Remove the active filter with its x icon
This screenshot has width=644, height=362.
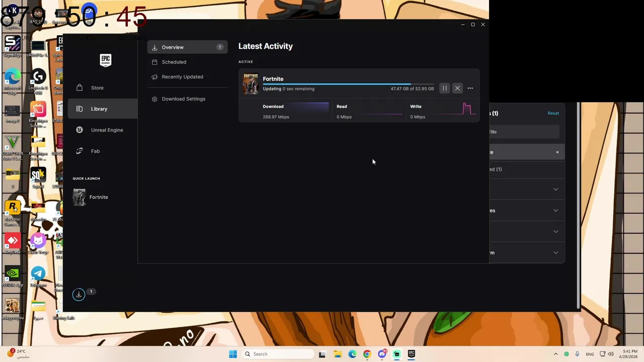pyautogui.click(x=557, y=152)
